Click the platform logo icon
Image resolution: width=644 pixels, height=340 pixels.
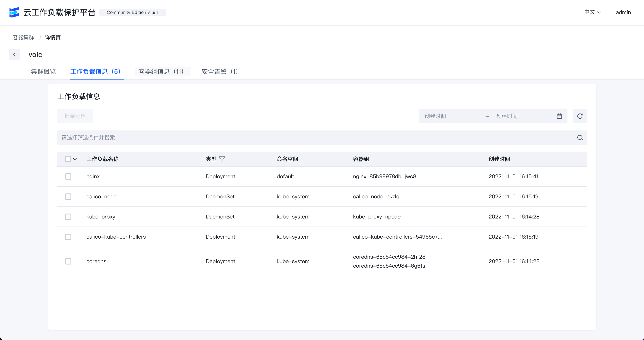coord(14,12)
